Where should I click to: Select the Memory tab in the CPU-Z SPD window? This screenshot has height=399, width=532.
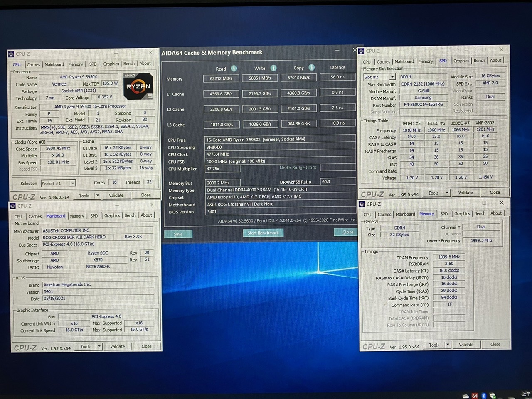tap(426, 61)
